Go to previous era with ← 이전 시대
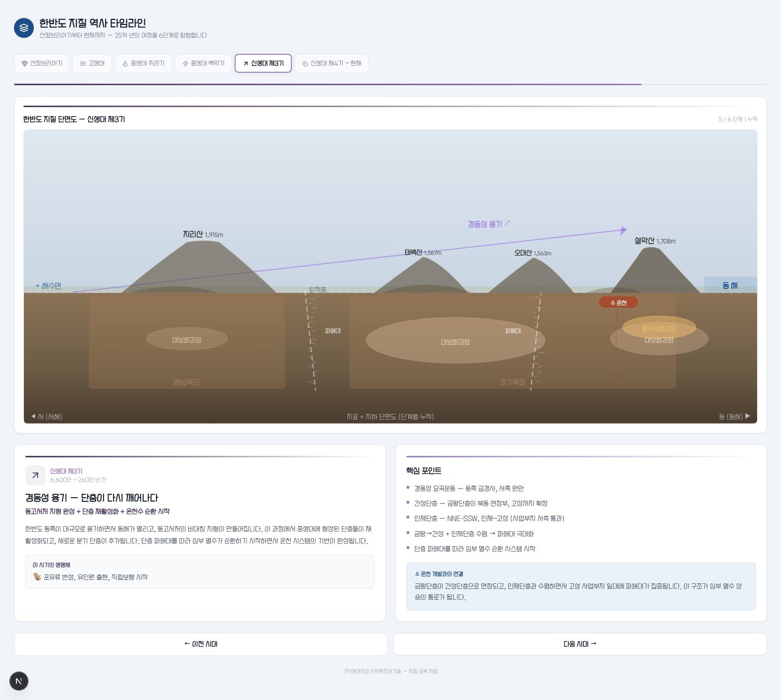781x700 pixels. (201, 644)
